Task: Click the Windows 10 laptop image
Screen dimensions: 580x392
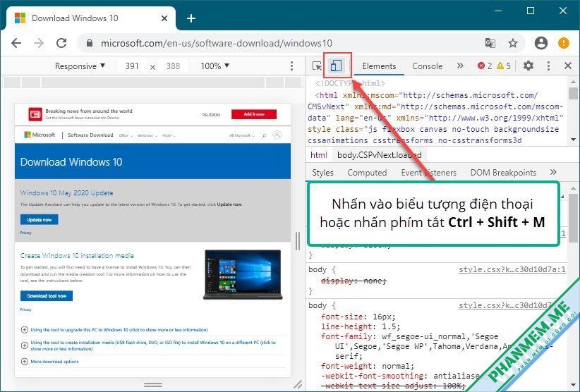Action: (x=243, y=274)
